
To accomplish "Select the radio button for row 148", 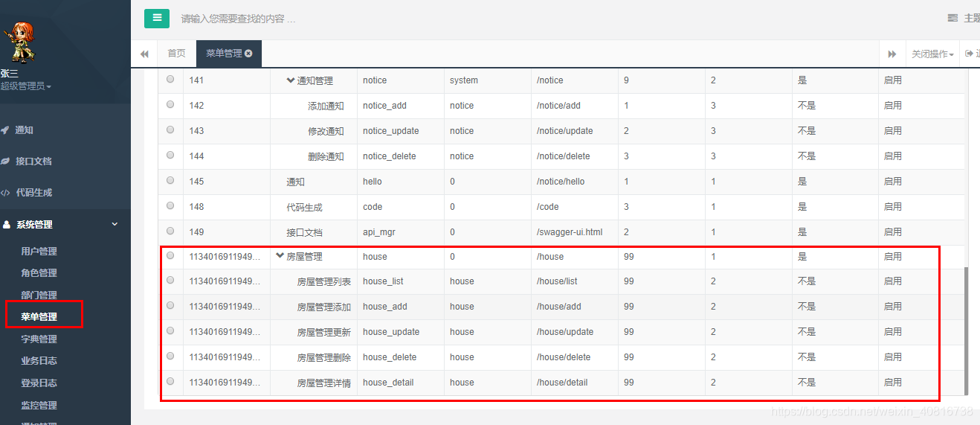I will [170, 205].
